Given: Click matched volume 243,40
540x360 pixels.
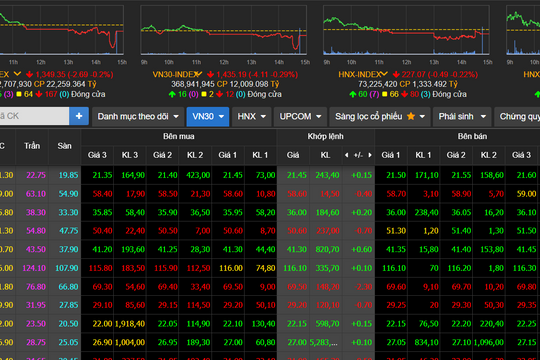Looking at the screenshot, I should [x=328, y=175].
